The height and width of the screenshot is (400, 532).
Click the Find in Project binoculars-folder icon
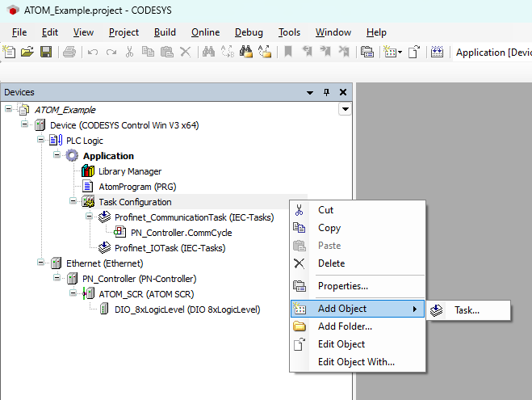(246, 52)
